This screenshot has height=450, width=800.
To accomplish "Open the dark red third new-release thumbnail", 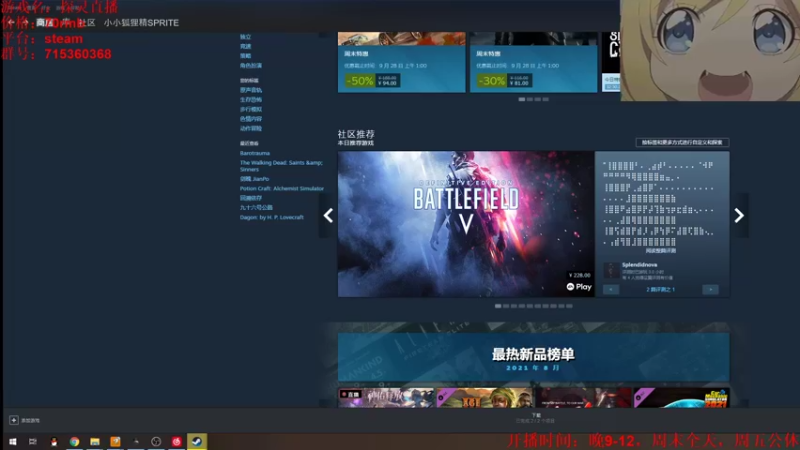I will click(583, 398).
